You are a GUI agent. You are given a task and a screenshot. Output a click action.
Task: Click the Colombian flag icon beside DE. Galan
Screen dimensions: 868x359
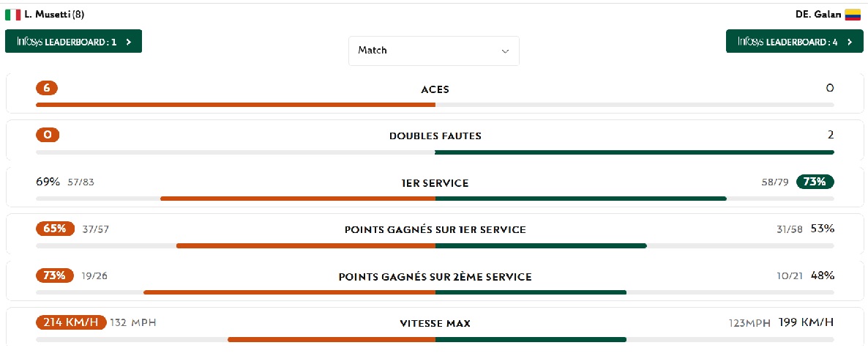(852, 14)
